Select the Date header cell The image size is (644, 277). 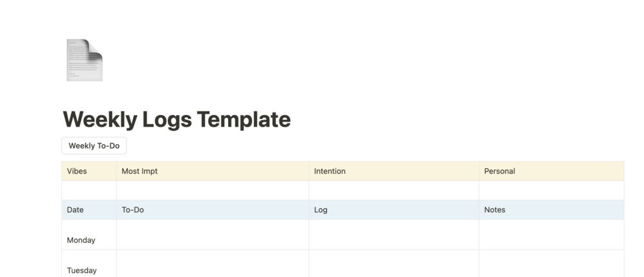coord(89,210)
